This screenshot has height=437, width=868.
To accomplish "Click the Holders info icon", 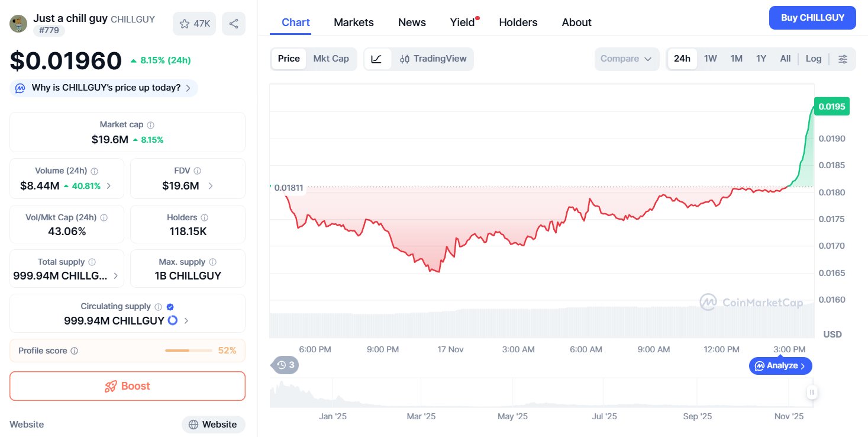I will tap(204, 218).
